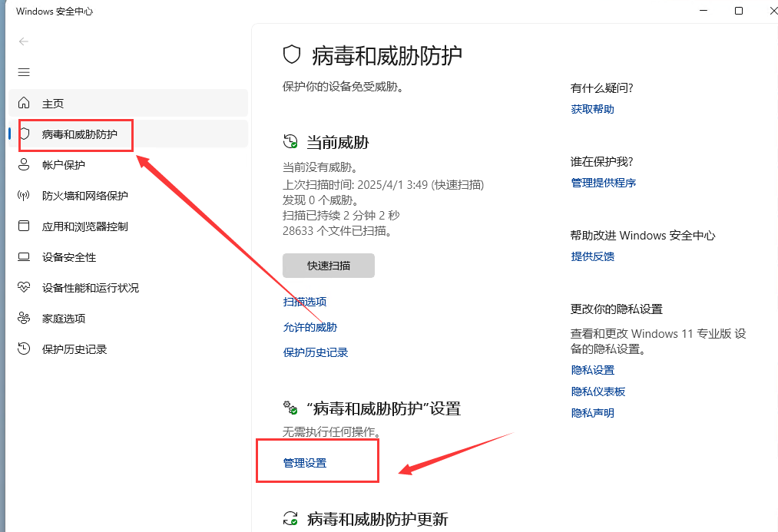Click the 获取帮助 link
Image resolution: width=778 pixels, height=532 pixels.
click(592, 109)
